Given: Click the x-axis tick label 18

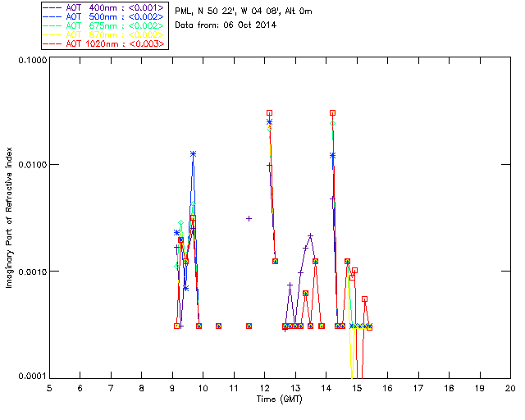Looking at the screenshot, I should [x=449, y=388].
